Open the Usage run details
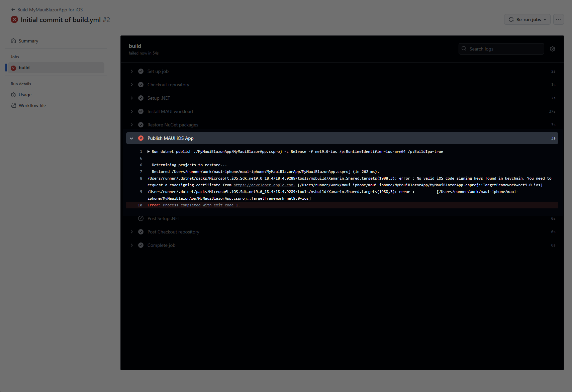572x392 pixels. (x=25, y=95)
